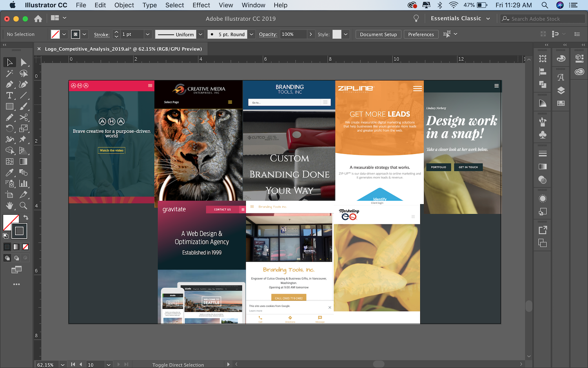The image size is (588, 368).
Task: Open Essentials Classic workspace switcher
Action: [460, 18]
